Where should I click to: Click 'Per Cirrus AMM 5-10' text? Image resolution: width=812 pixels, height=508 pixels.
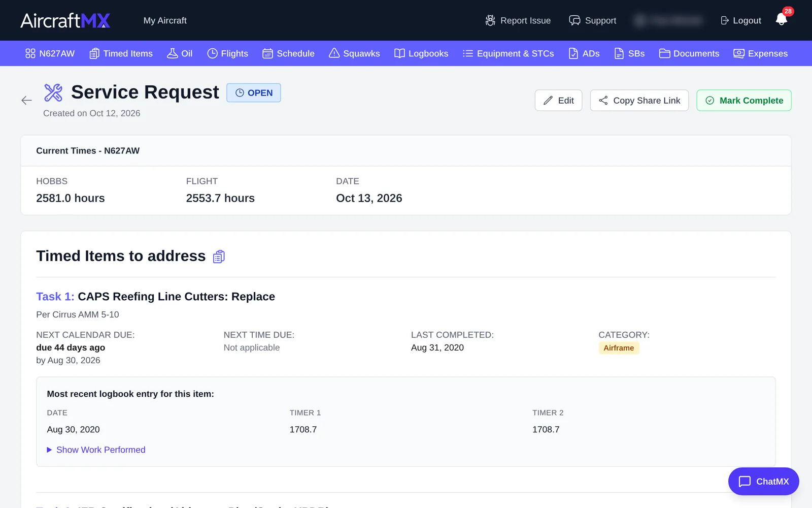[78, 314]
